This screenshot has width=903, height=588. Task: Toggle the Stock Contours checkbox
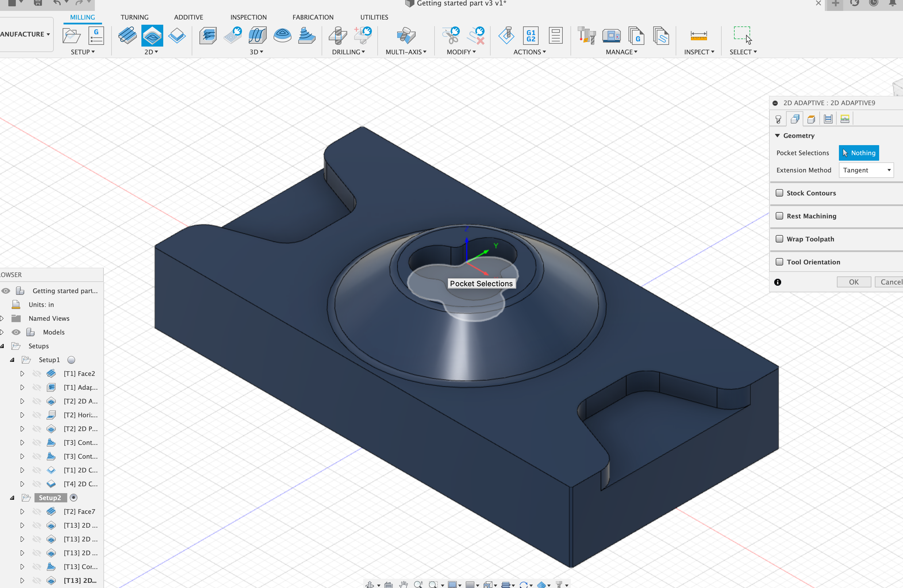point(779,193)
